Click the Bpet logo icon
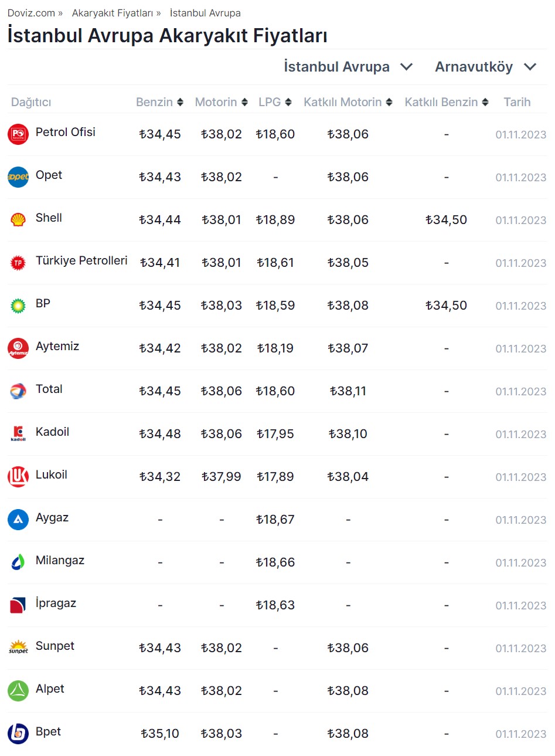This screenshot has height=756, width=555. click(18, 734)
